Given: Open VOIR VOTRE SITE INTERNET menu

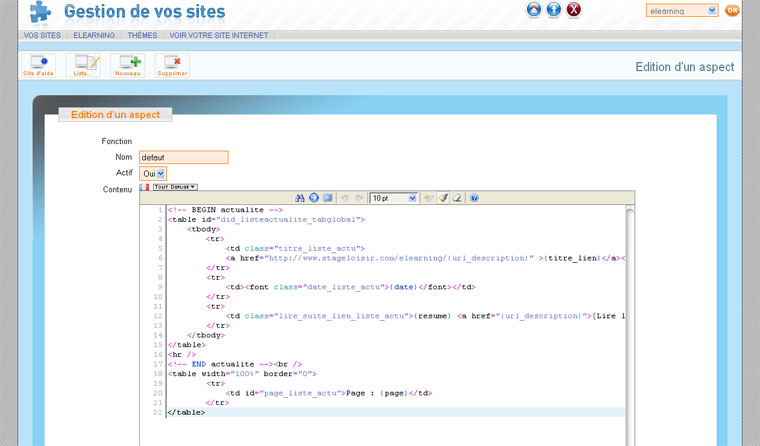Looking at the screenshot, I should coord(219,35).
